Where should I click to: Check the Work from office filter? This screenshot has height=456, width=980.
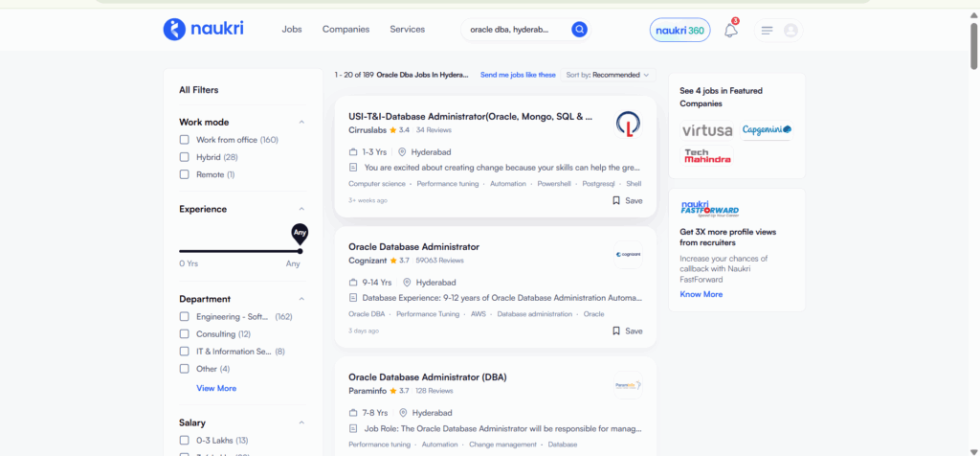[185, 140]
